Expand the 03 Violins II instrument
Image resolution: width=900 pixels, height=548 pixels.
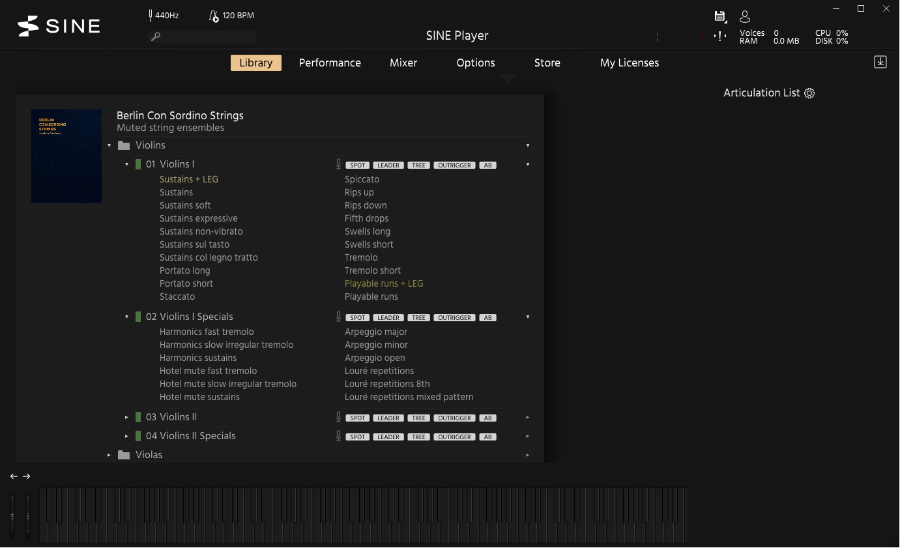point(127,417)
